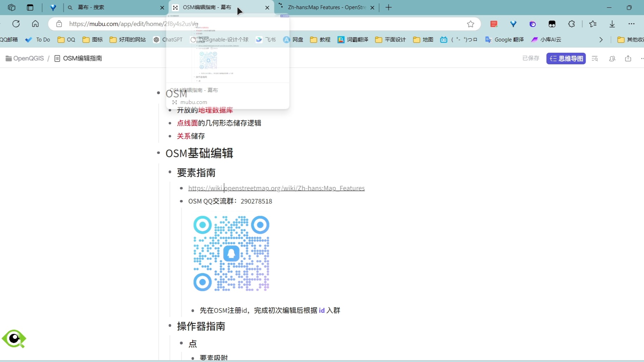View site information lock icon
Viewport: 644px width, 362px height.
59,24
